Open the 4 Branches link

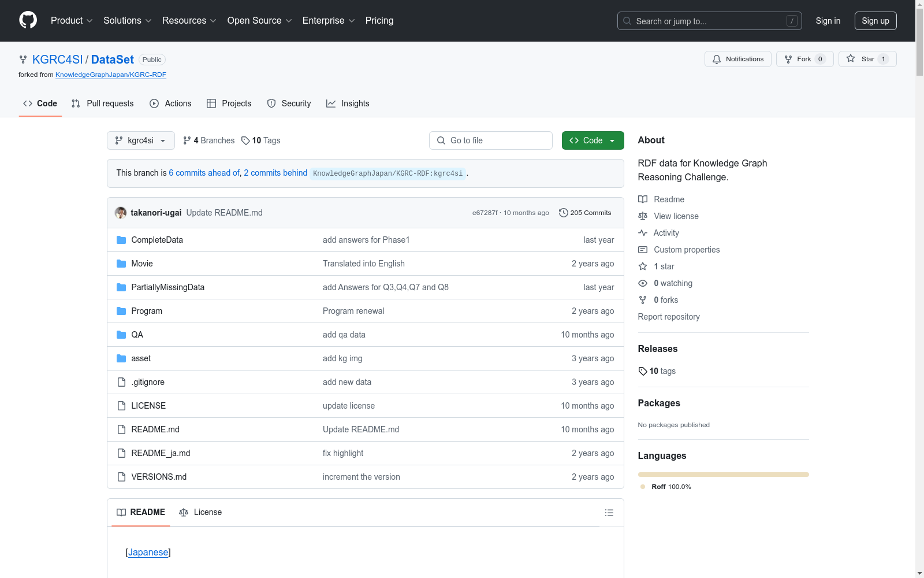click(x=208, y=140)
